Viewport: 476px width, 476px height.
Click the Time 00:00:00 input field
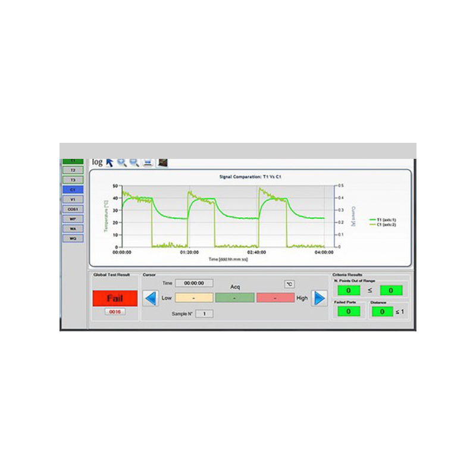pos(193,283)
